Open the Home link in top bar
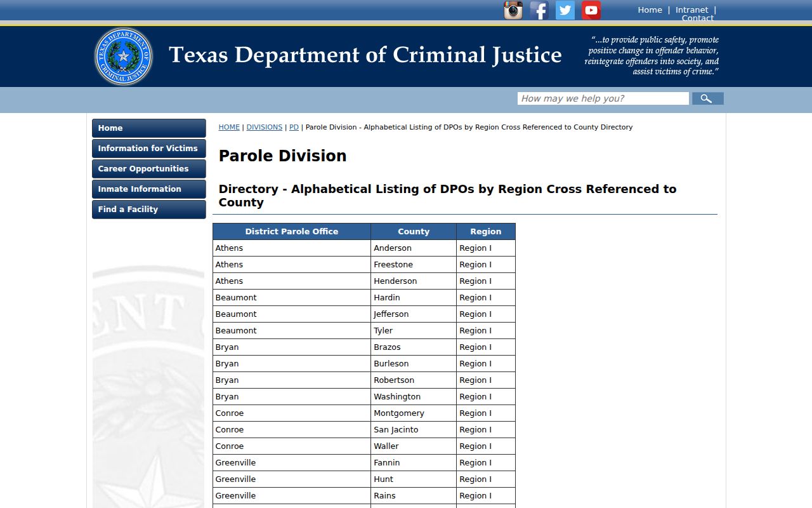The image size is (812, 508). [x=650, y=10]
